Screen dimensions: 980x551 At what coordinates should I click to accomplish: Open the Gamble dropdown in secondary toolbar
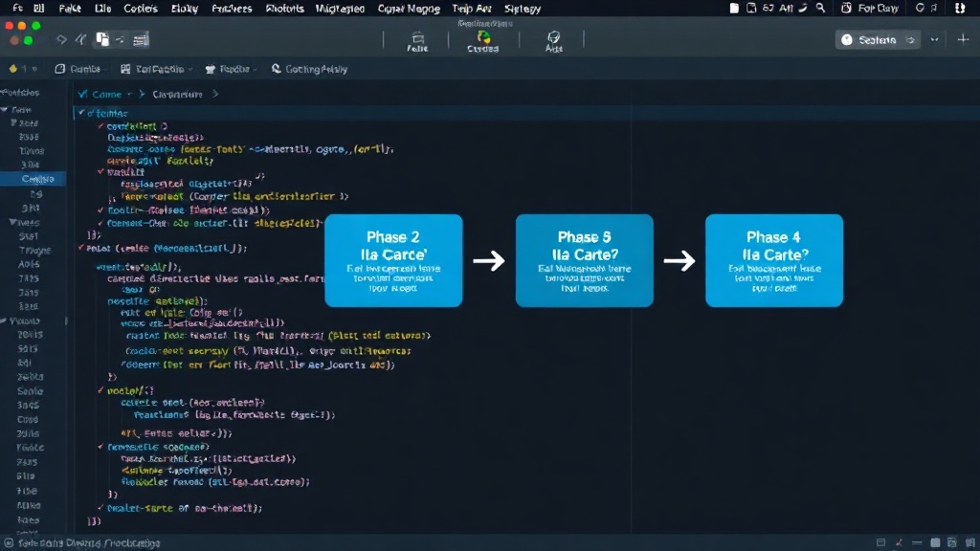[80, 69]
